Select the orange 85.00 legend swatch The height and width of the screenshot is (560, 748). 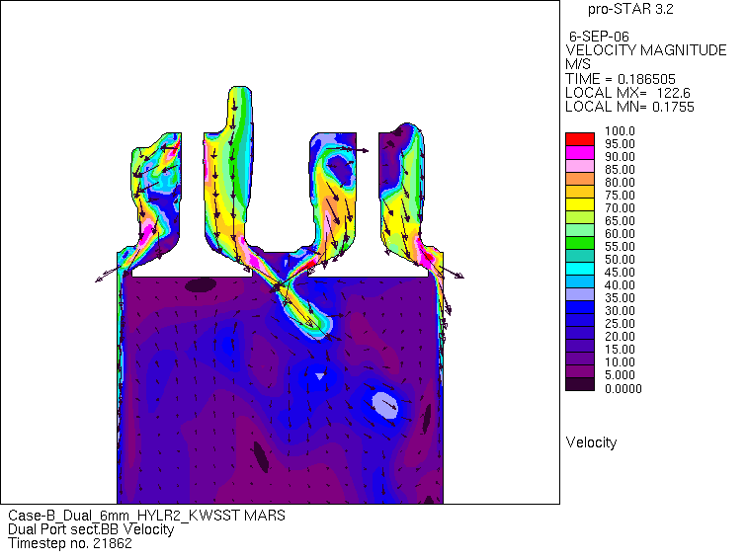580,178
